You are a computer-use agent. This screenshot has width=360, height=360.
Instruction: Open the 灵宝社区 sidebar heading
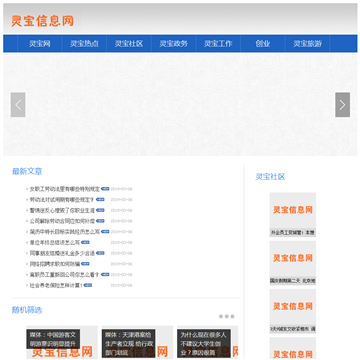point(270,177)
